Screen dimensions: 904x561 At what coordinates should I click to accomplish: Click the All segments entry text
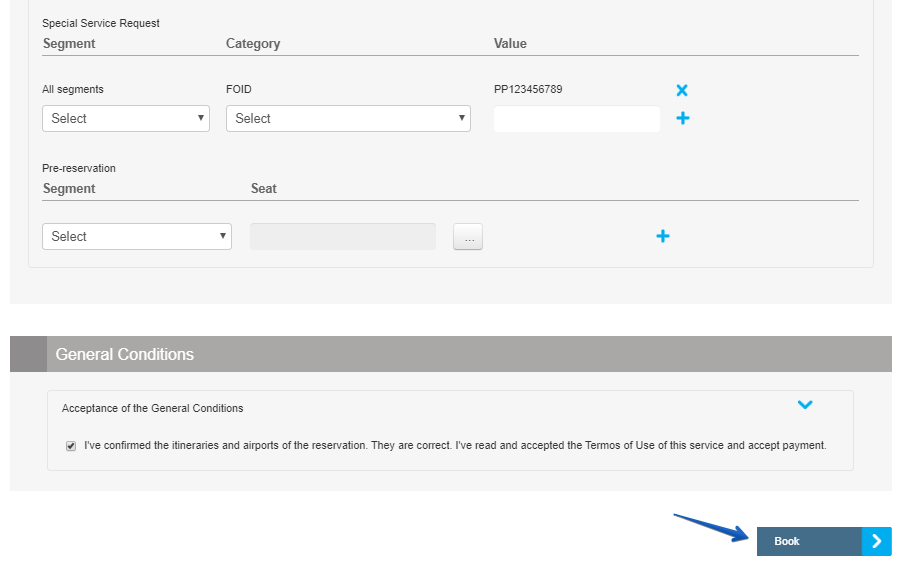[73, 89]
